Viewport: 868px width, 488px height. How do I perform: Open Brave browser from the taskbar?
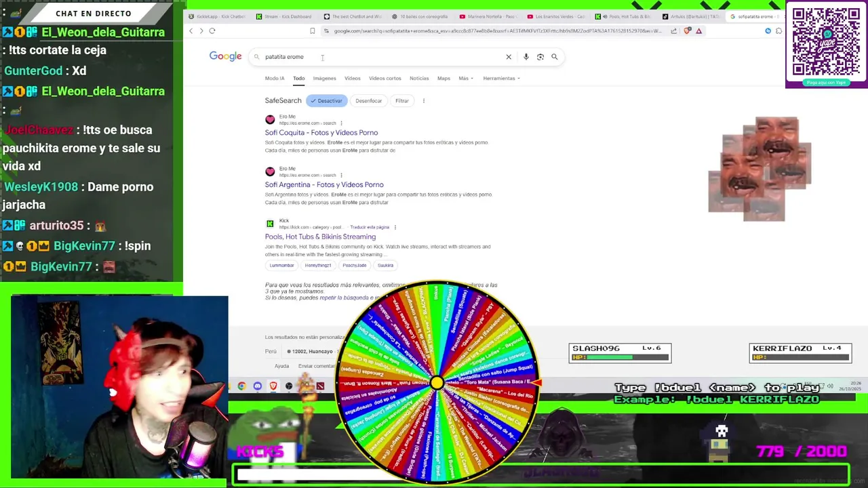click(273, 386)
